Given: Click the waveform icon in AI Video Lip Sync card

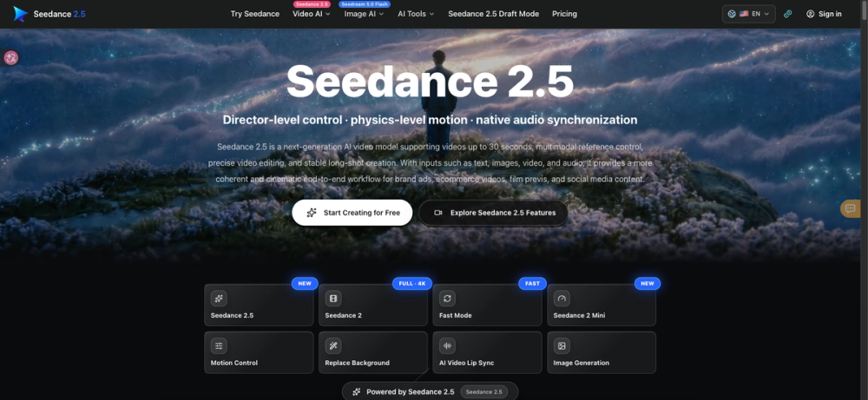Looking at the screenshot, I should (x=447, y=346).
